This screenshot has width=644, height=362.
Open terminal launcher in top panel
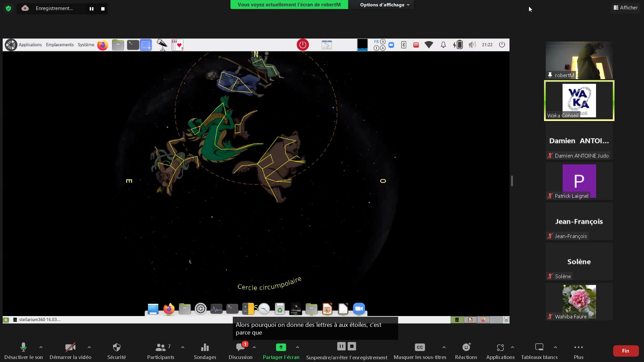click(133, 45)
